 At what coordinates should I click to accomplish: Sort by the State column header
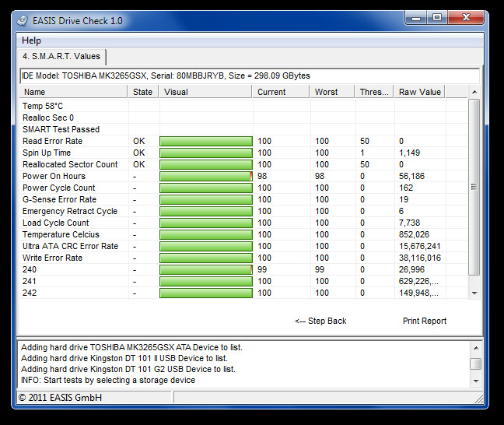(143, 92)
